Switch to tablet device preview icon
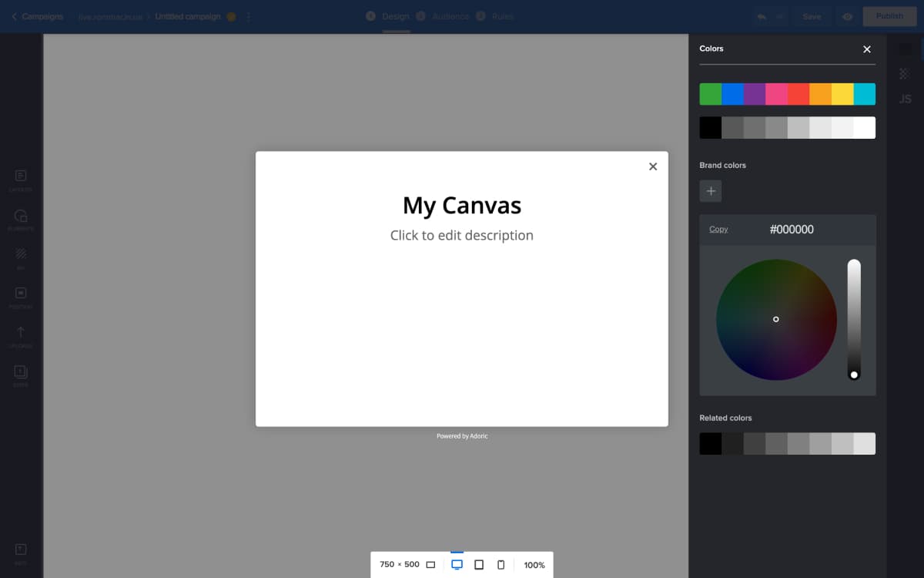 [x=479, y=565]
